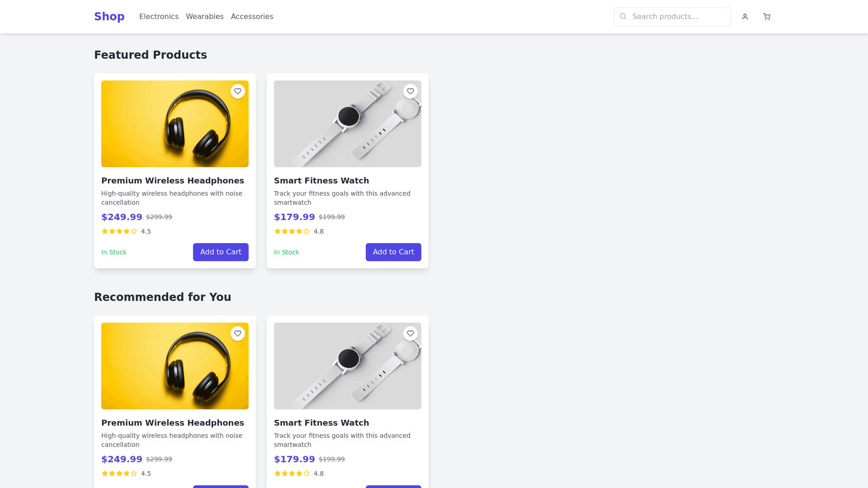The image size is (868, 488).
Task: Open the Featured headphones product image
Action: click(x=175, y=124)
